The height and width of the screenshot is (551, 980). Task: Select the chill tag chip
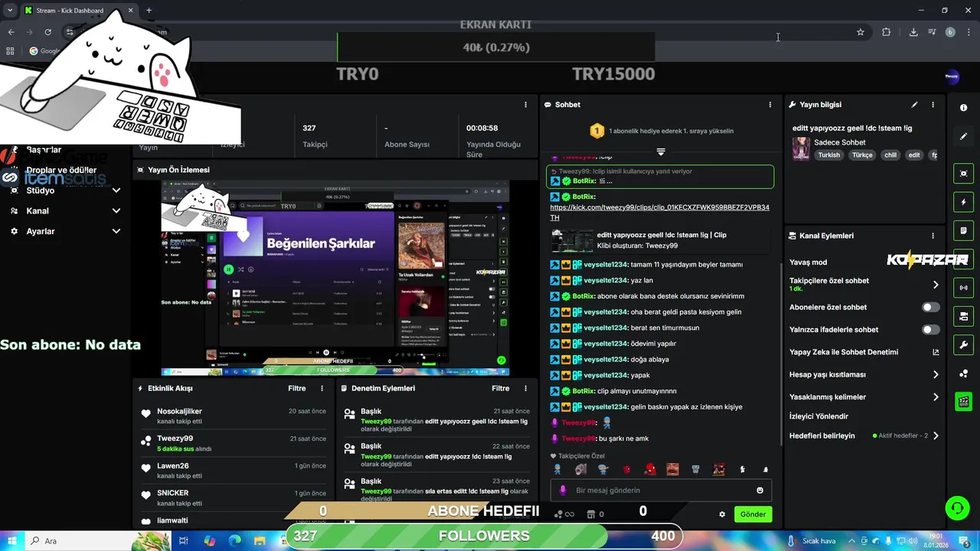point(890,155)
